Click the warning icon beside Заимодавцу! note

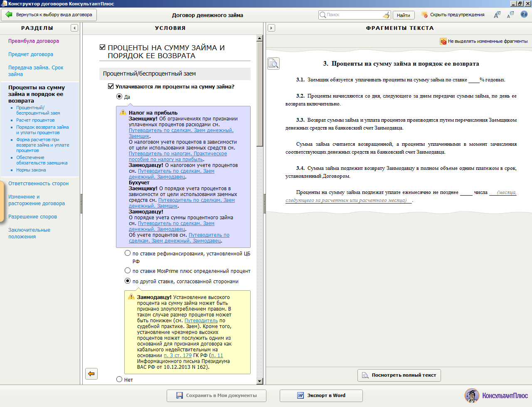(x=131, y=297)
